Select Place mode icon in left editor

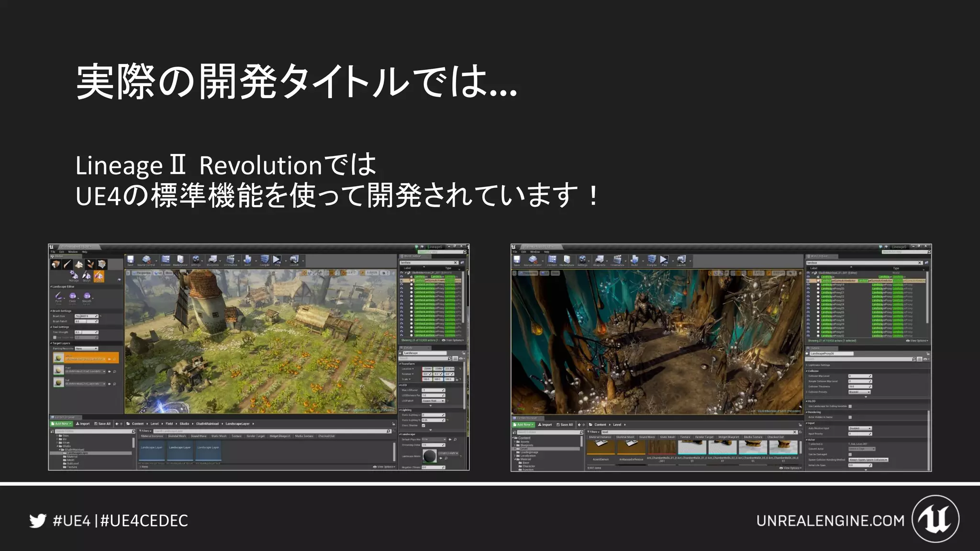[x=56, y=264]
